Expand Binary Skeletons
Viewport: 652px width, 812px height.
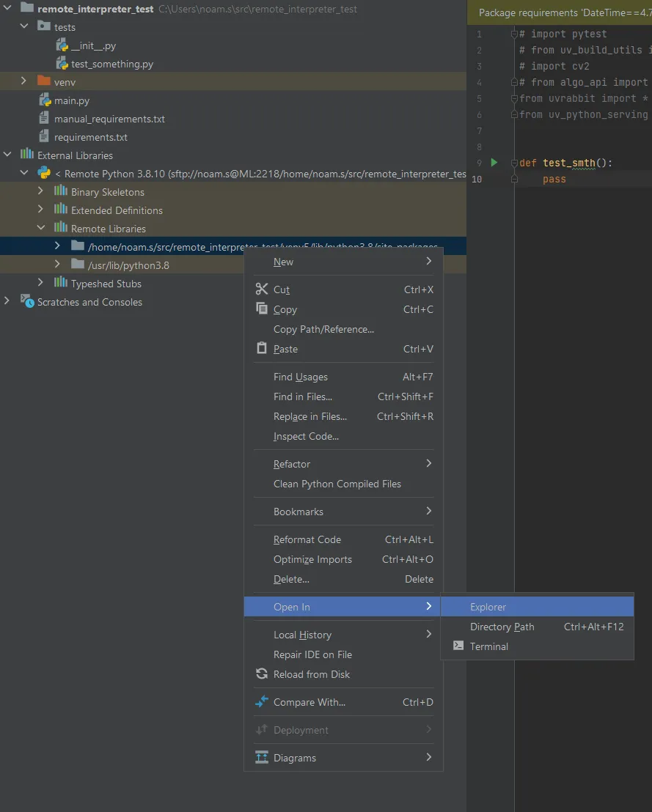click(x=41, y=191)
